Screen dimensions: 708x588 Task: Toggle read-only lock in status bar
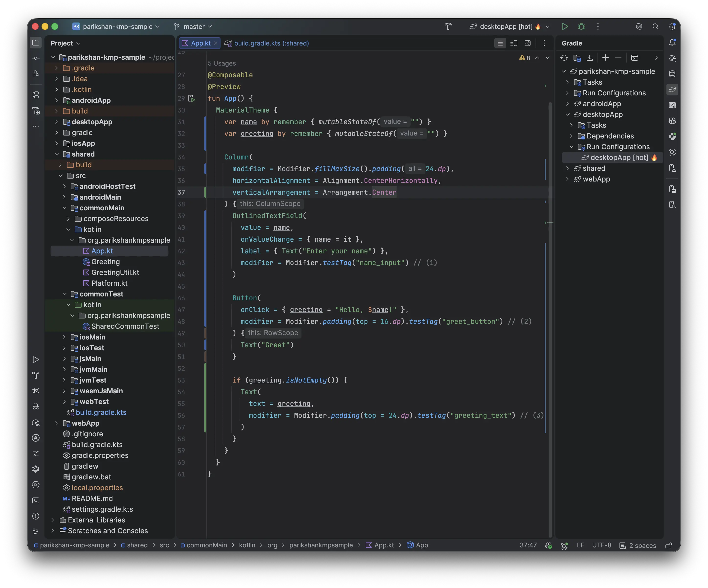[x=668, y=545]
